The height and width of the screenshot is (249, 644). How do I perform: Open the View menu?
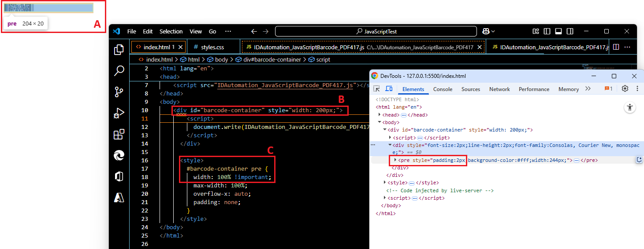point(196,31)
